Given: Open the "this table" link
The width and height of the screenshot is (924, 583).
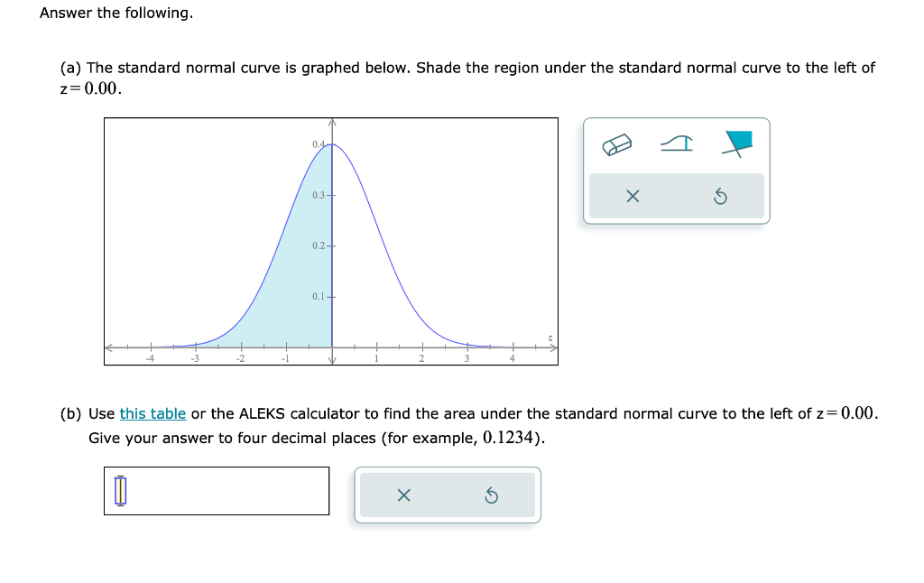Looking at the screenshot, I should [x=152, y=414].
